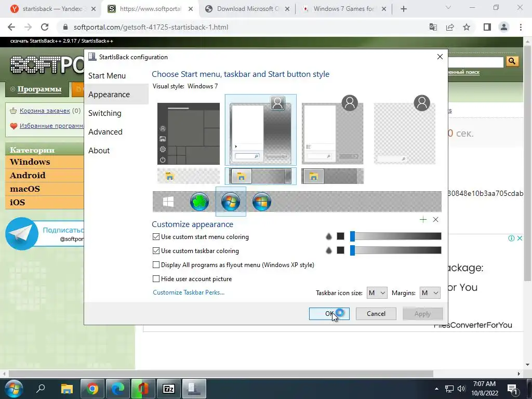This screenshot has height=399, width=532.
Task: Adjust the start menu opacity slider
Action: [395, 236]
